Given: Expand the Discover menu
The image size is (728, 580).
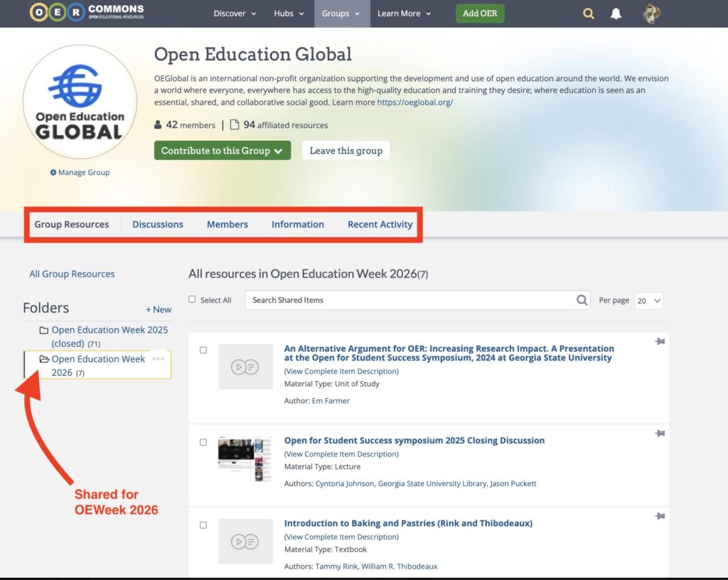Looking at the screenshot, I should point(234,14).
